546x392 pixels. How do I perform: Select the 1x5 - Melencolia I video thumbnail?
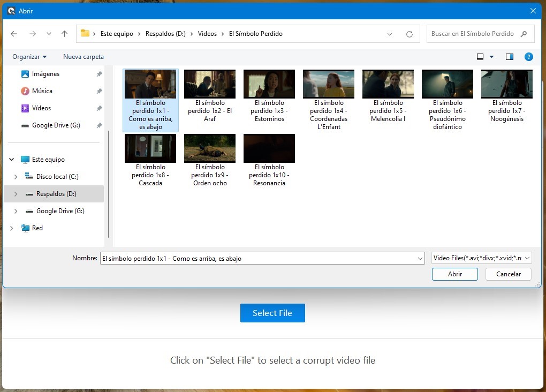tap(388, 84)
